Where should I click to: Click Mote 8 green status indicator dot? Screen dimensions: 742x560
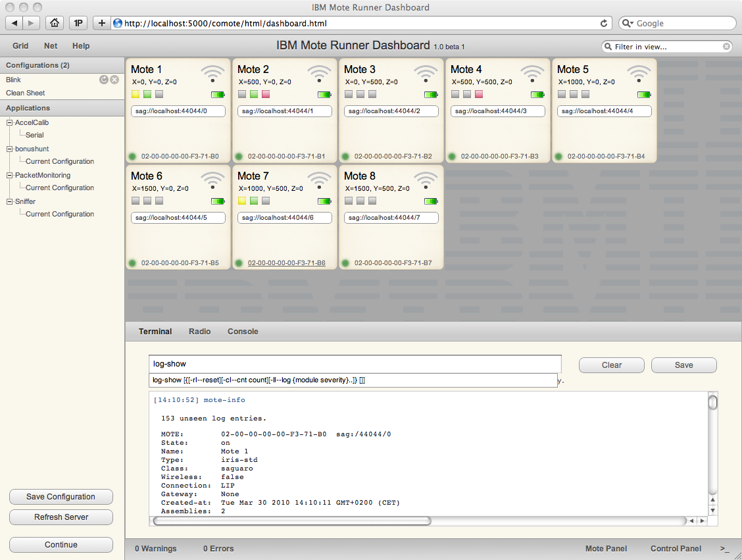pos(345,263)
